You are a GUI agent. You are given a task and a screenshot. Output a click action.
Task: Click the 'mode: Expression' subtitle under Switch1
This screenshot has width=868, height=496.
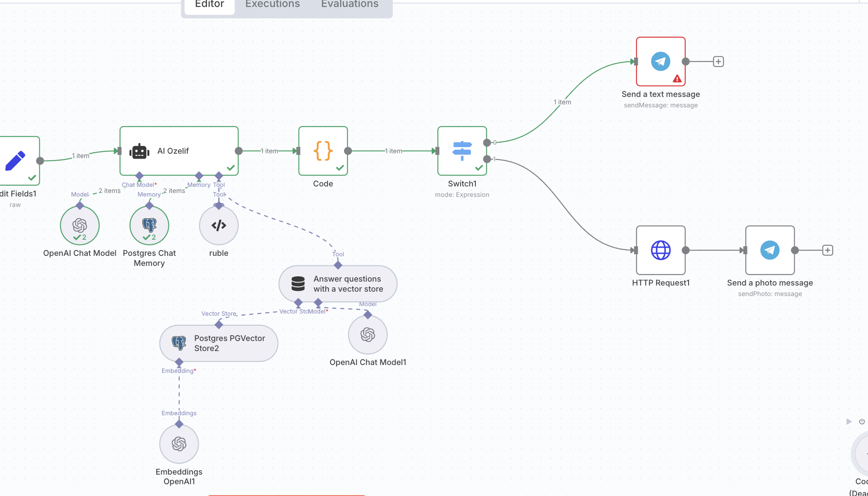(x=462, y=195)
